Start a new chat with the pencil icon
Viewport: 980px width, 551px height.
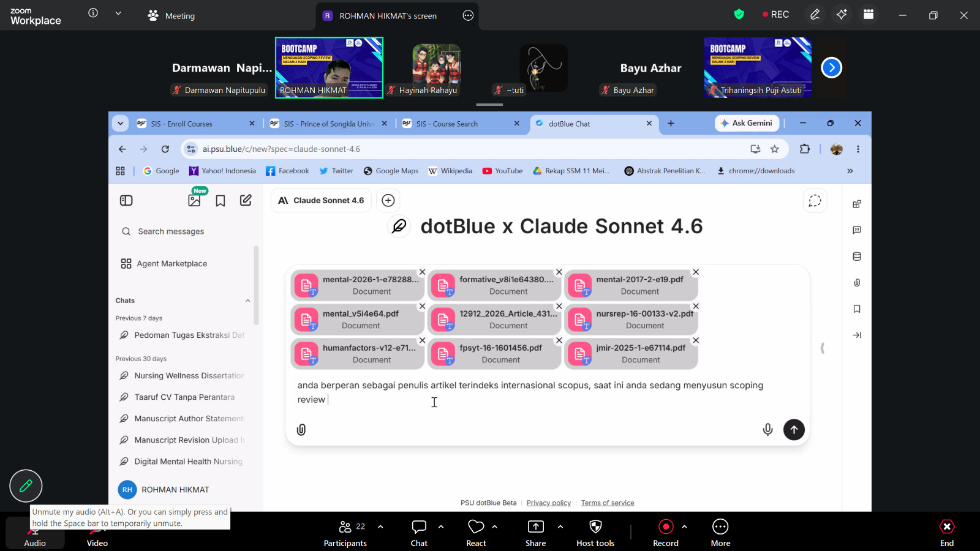click(x=246, y=200)
